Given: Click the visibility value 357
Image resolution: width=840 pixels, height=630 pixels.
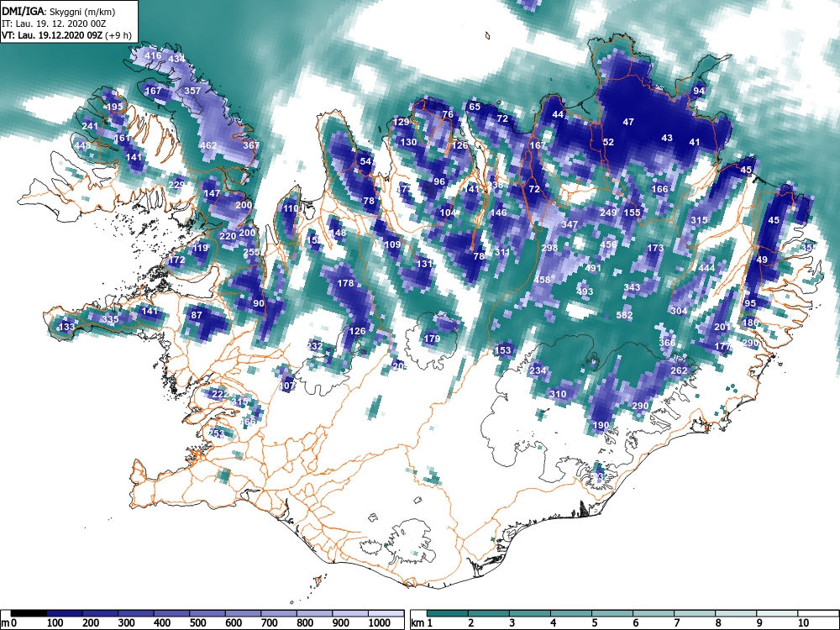Looking at the screenshot, I should pos(192,91).
